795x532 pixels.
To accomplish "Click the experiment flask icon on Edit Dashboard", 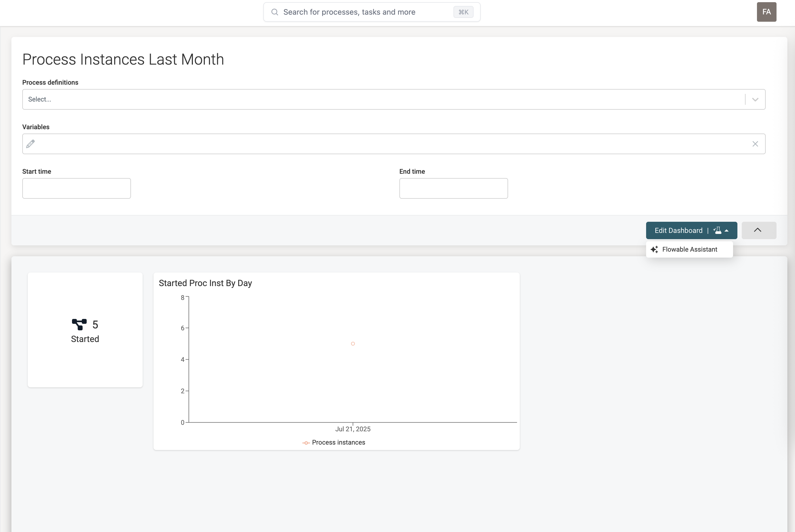I will pyautogui.click(x=718, y=230).
